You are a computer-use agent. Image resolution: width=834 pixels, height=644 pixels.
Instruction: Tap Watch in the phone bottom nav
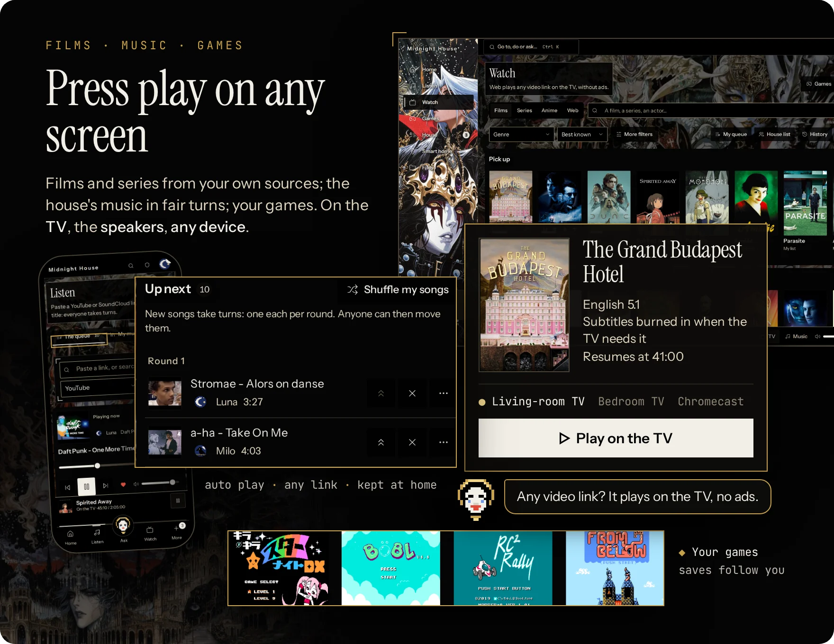coord(150,534)
